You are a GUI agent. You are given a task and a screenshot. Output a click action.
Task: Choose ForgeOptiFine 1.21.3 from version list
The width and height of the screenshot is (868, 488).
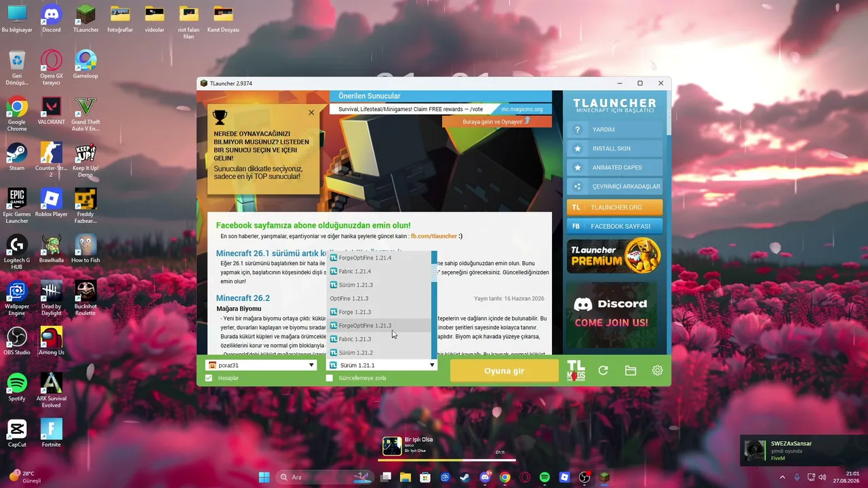[379, 325]
